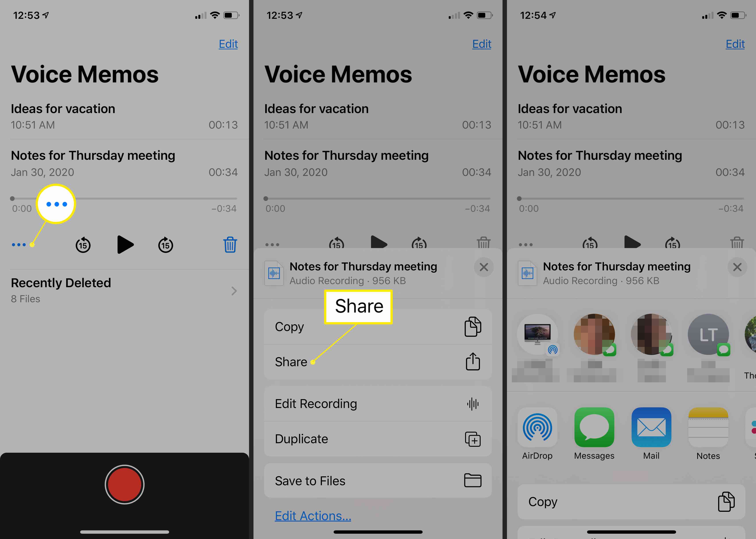This screenshot has width=756, height=539.
Task: Tap the rewind 15 seconds button
Action: [x=82, y=244]
